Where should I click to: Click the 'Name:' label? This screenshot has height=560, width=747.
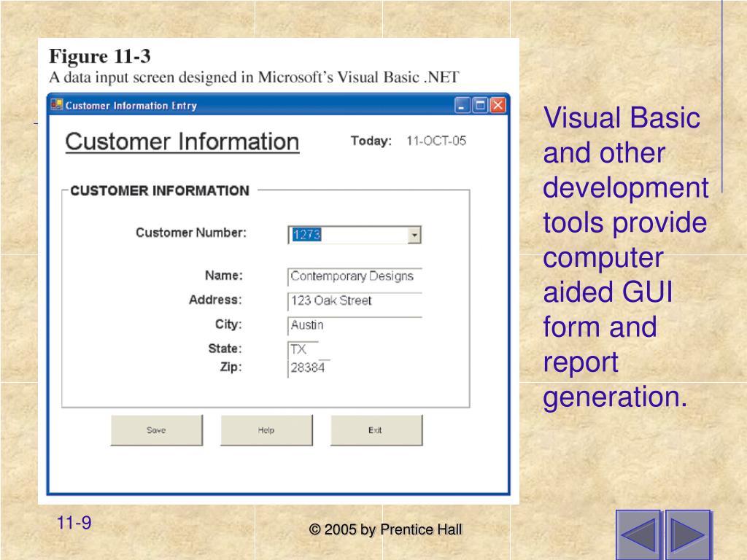click(224, 276)
